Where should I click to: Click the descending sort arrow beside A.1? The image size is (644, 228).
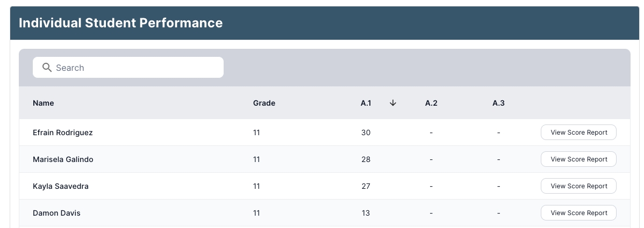click(393, 103)
